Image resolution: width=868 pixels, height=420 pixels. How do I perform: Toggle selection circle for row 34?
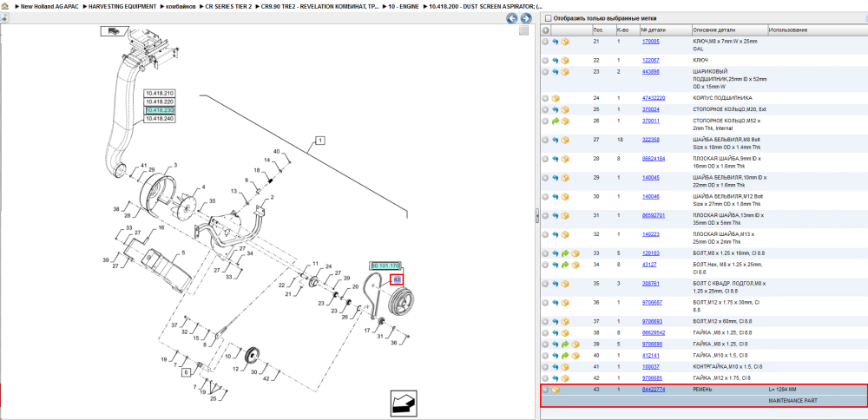coord(546,265)
